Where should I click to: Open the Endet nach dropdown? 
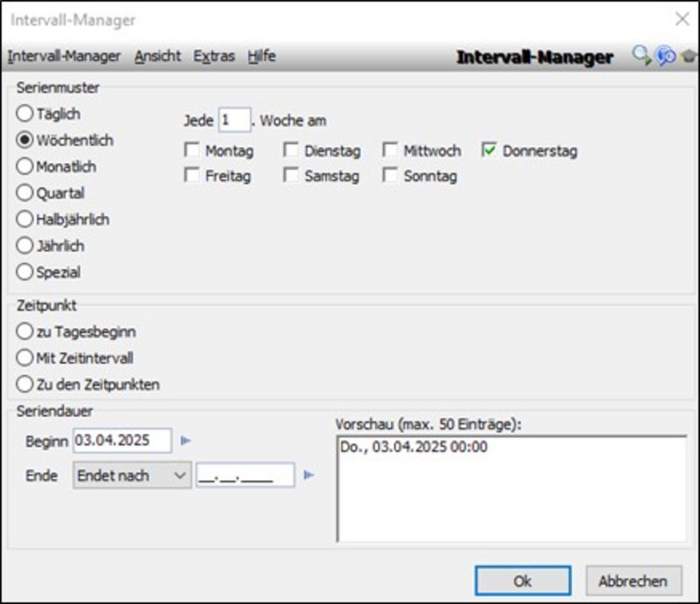pos(132,476)
